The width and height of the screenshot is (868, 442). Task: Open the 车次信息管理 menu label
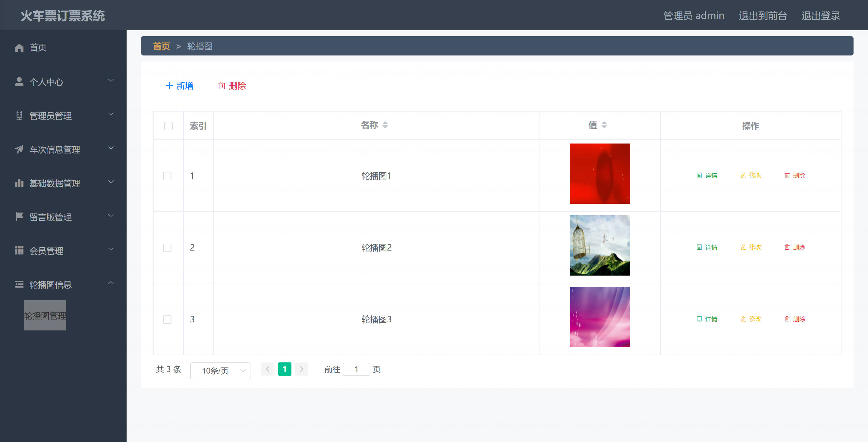(55, 149)
